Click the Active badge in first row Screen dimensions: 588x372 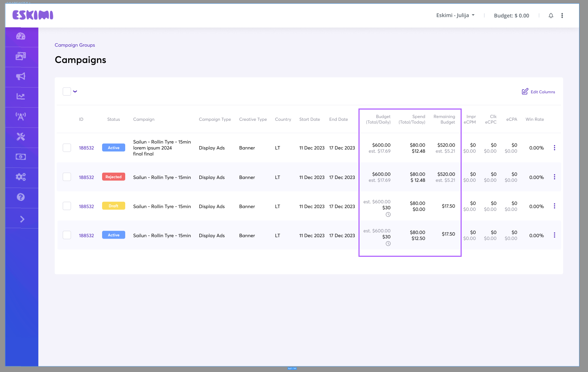pos(114,148)
